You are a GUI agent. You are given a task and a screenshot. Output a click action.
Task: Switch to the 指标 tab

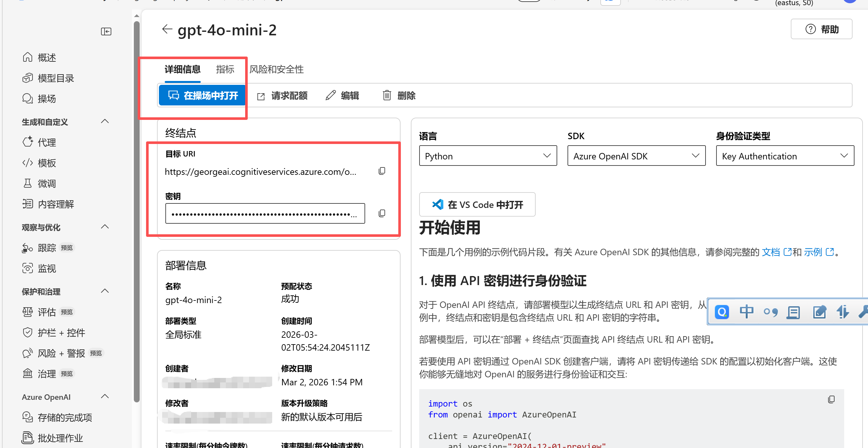225,69
